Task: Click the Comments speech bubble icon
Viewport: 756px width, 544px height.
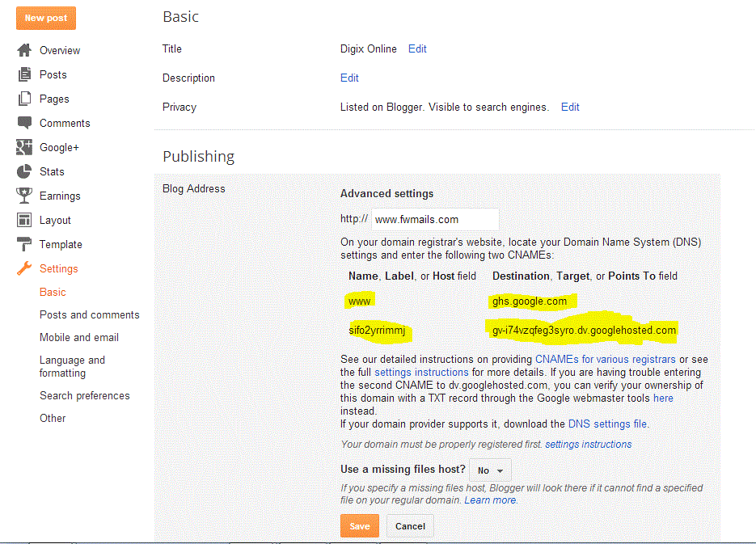Action: click(x=24, y=123)
